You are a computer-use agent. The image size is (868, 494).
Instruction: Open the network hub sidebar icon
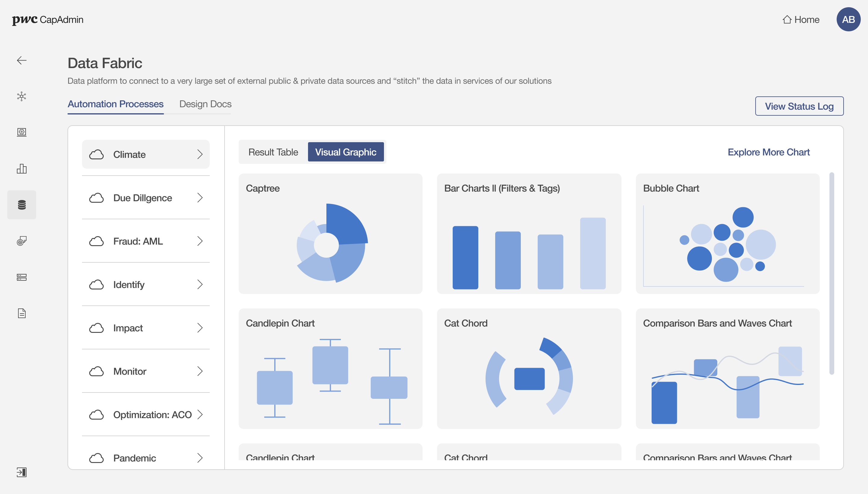[22, 96]
